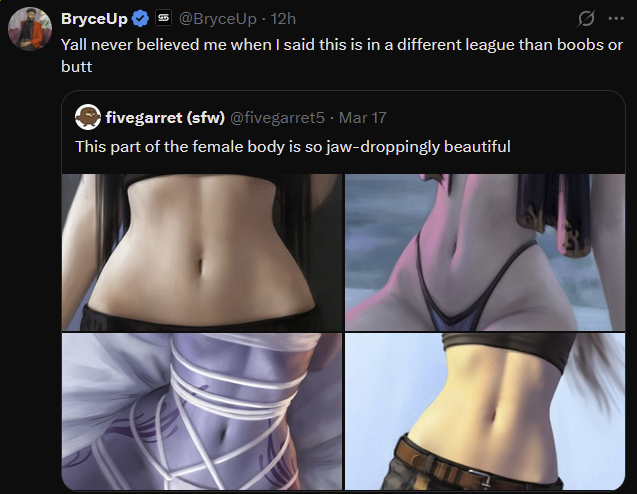This screenshot has width=637, height=494.
Task: Open the BryceUp display name link
Action: pyautogui.click(x=94, y=19)
